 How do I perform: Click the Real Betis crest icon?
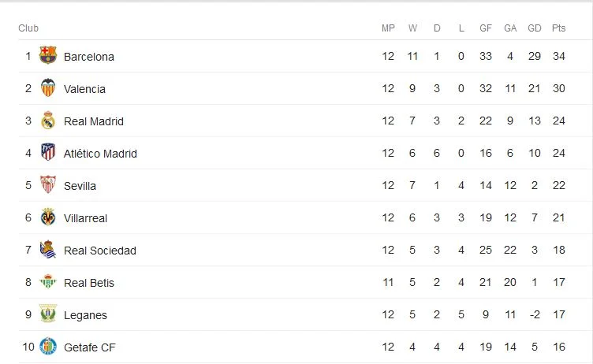coord(48,282)
